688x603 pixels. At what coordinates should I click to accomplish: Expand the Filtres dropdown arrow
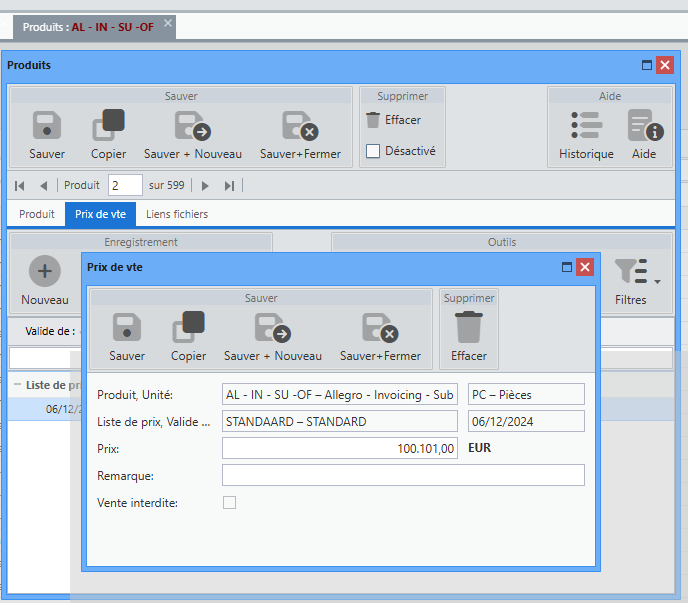(x=657, y=282)
